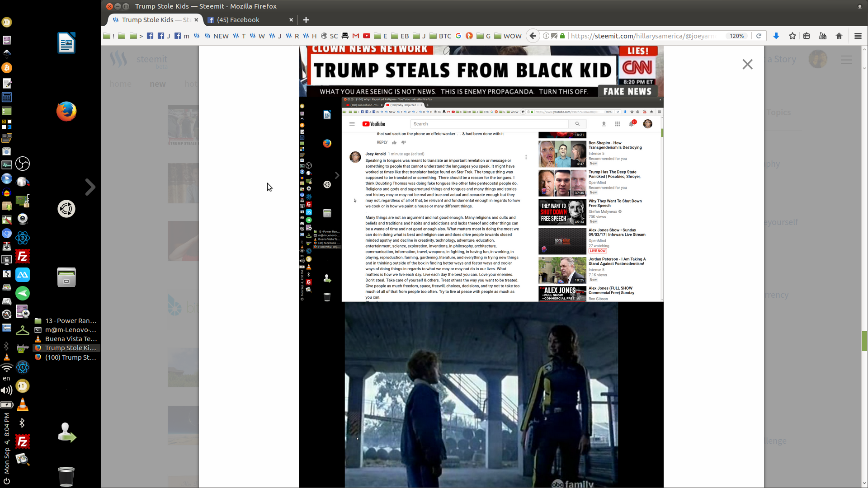
Task: Go back with the browser back arrow
Action: pyautogui.click(x=533, y=36)
